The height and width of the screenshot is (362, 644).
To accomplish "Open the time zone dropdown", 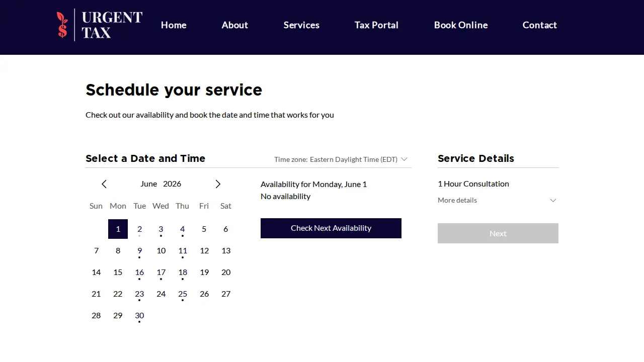I will [x=341, y=159].
